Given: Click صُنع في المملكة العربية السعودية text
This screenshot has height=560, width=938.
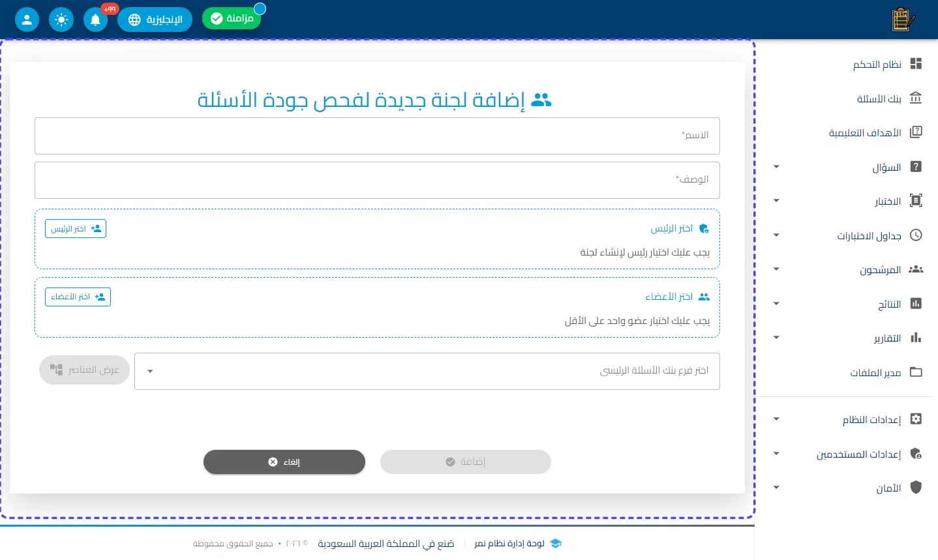Looking at the screenshot, I should point(386,544).
